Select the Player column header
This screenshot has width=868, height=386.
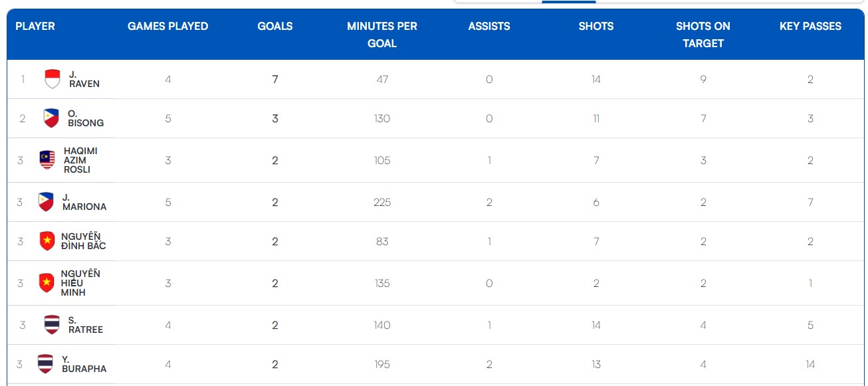35,27
